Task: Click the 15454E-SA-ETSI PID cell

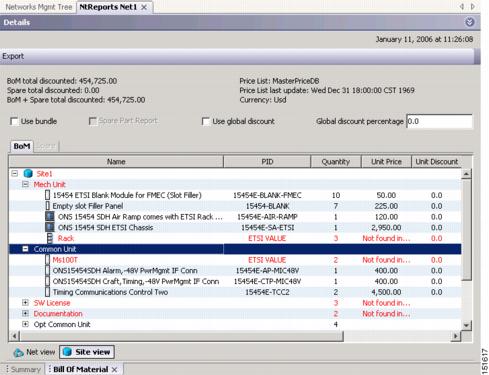Action: [267, 228]
